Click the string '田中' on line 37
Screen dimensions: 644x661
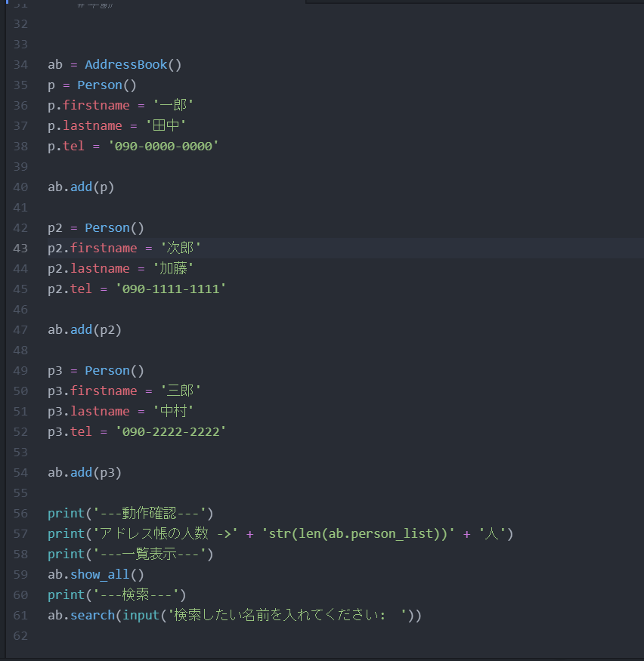click(x=166, y=125)
